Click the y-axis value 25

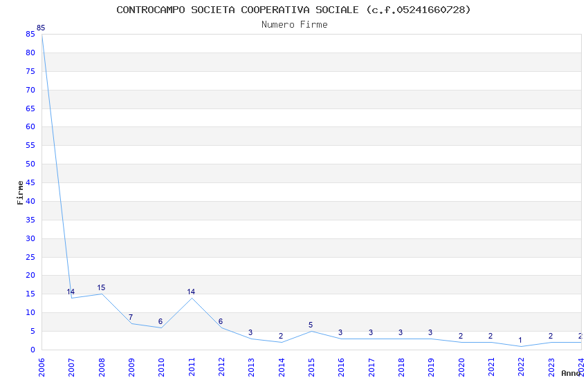(30, 257)
